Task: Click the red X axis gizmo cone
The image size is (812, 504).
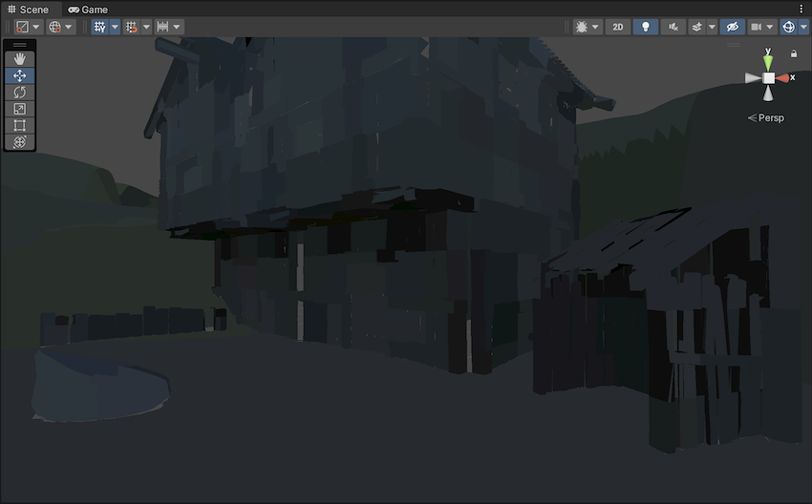Action: pyautogui.click(x=783, y=77)
